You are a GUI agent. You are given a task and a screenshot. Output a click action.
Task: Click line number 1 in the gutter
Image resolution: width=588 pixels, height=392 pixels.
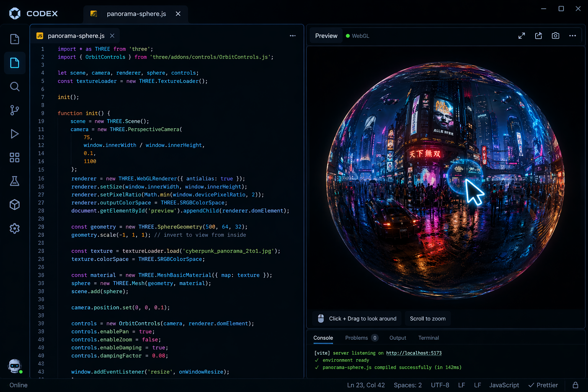tap(42, 49)
